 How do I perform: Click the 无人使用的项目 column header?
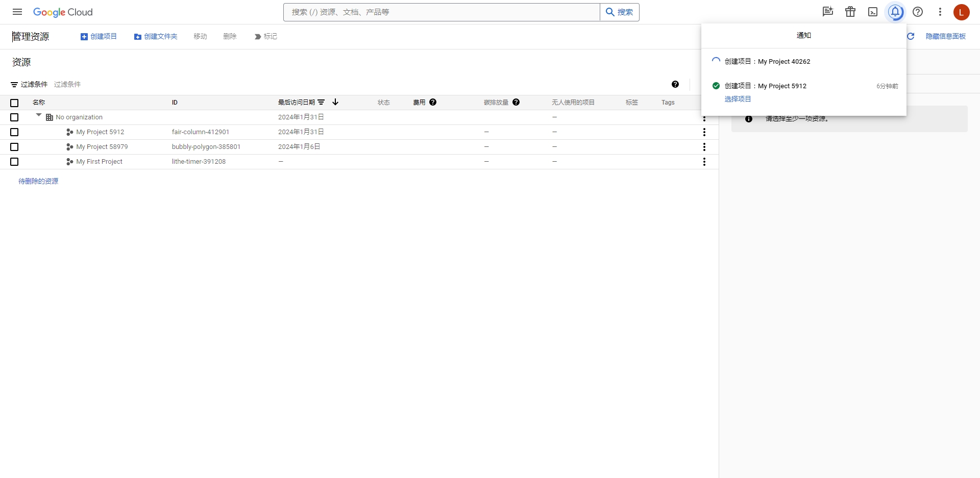(573, 103)
